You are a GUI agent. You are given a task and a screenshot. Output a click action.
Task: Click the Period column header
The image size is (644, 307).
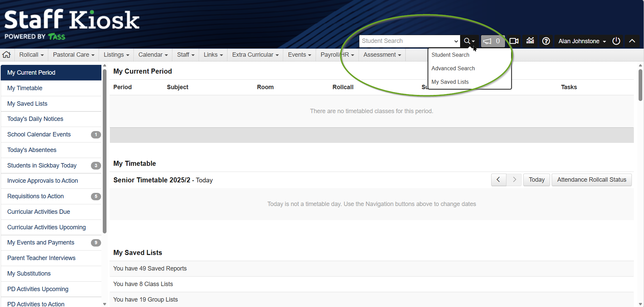point(122,87)
